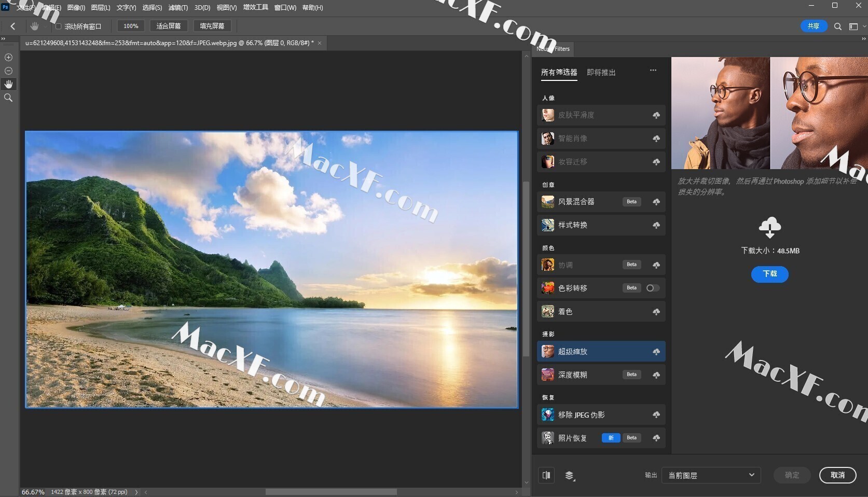
Task: Download the 皮肤平滑度 filter via cloud icon
Action: pos(656,115)
